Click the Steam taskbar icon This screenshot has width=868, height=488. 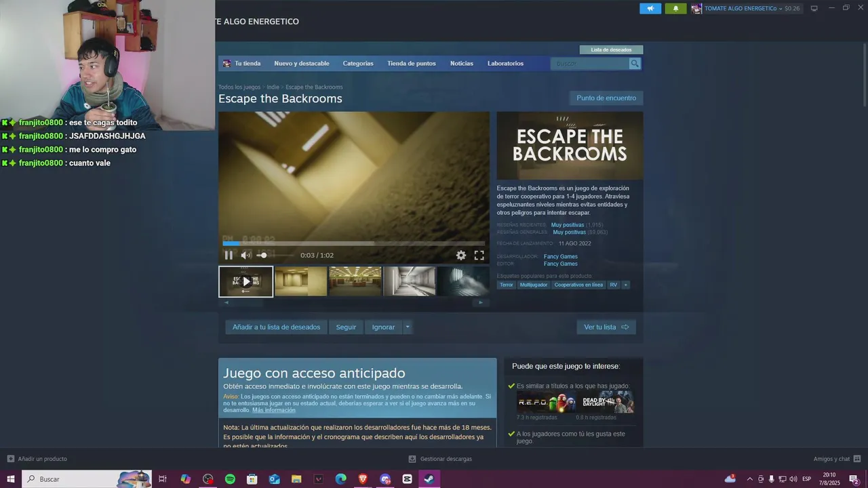coord(429,479)
